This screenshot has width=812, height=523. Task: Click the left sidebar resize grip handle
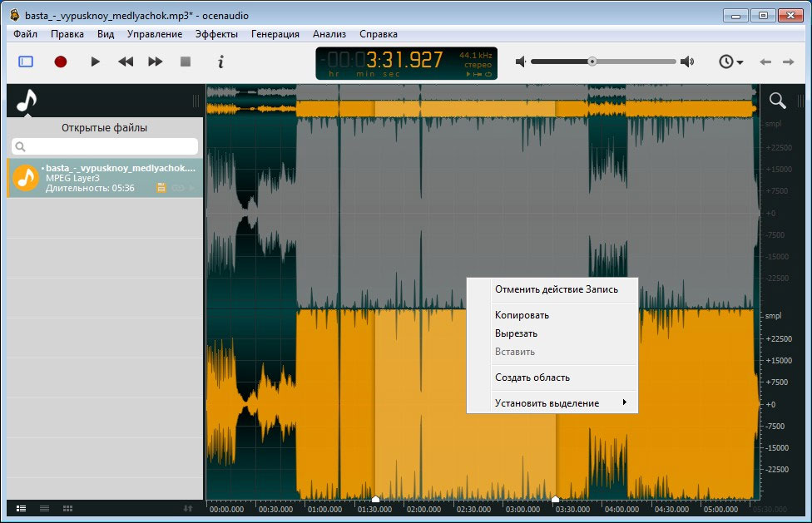[x=196, y=101]
